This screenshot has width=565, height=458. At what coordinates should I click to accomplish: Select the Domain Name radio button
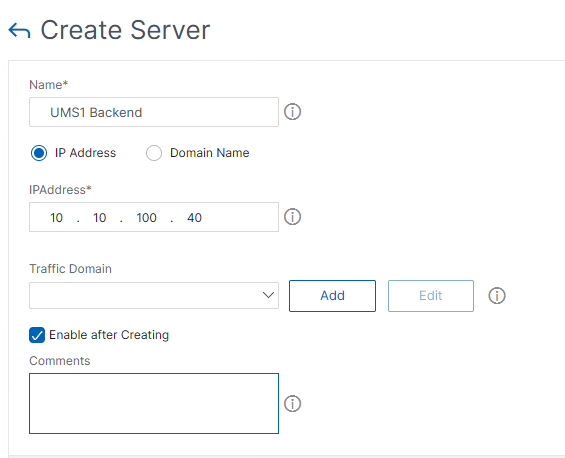point(154,153)
